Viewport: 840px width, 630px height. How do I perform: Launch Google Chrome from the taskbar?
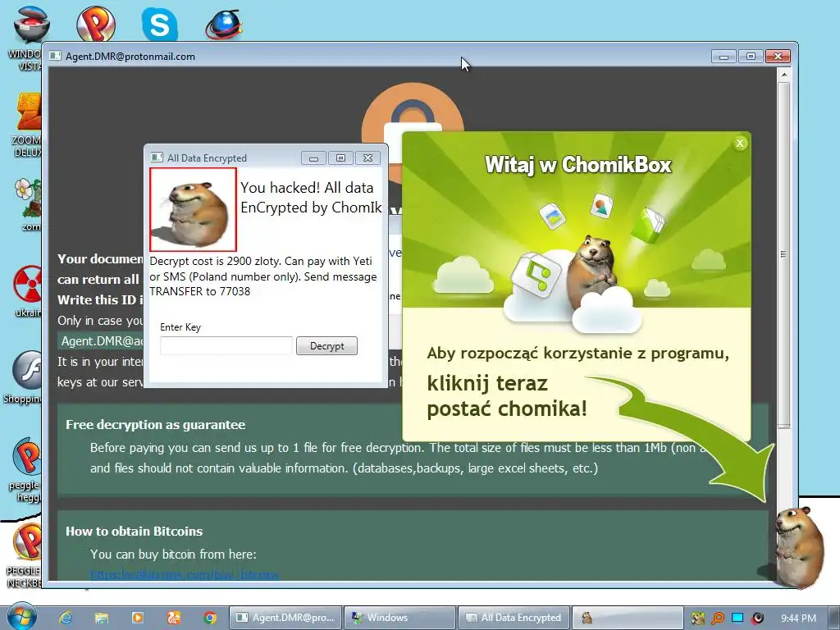pyautogui.click(x=210, y=618)
